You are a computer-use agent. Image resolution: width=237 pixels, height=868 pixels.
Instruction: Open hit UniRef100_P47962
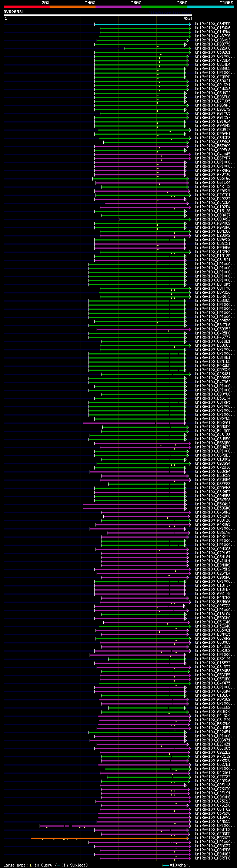(213, 382)
